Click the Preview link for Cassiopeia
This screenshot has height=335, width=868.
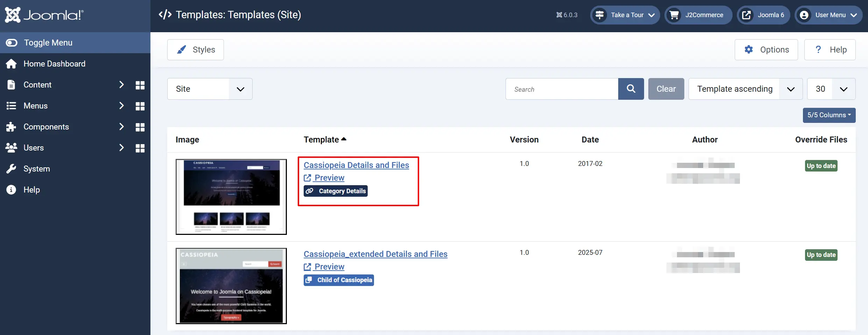pos(324,178)
